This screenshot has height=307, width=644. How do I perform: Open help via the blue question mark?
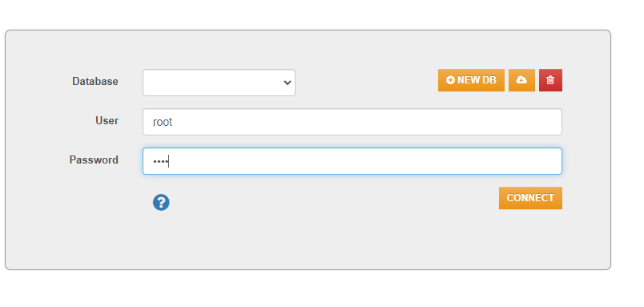coord(161,203)
